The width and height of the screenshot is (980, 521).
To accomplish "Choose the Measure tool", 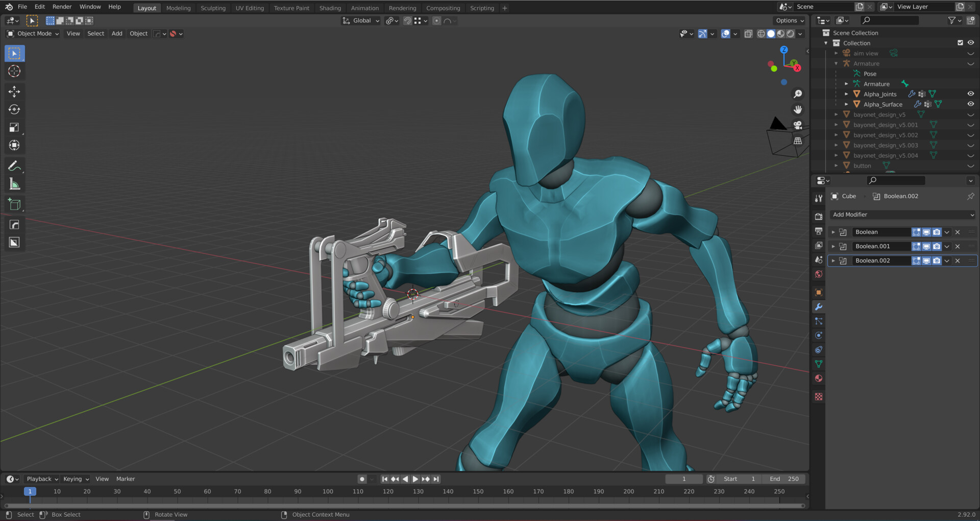I will [x=14, y=184].
